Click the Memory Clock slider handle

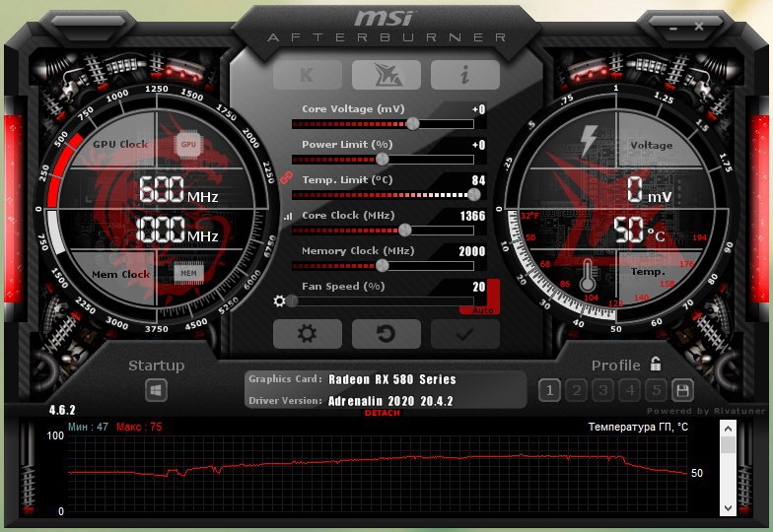383,266
